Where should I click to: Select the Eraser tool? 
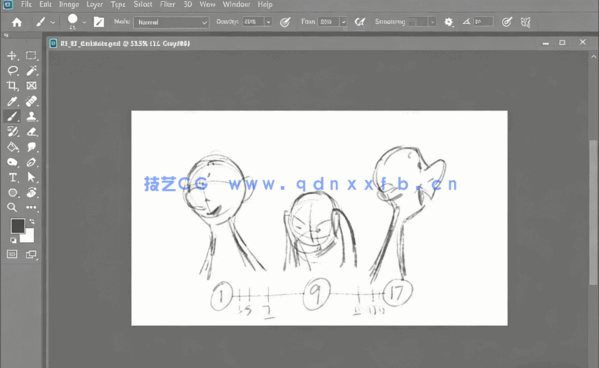(32, 132)
